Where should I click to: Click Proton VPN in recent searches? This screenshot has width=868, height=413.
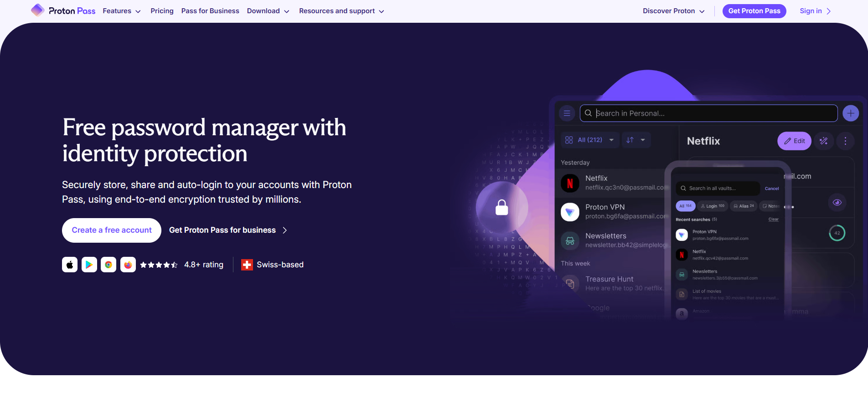pyautogui.click(x=728, y=235)
